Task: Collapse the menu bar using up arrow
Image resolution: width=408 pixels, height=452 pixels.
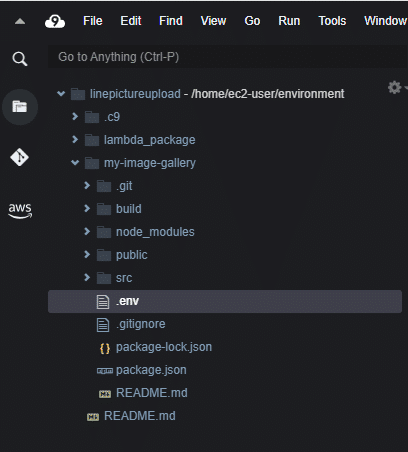Action: [x=20, y=22]
